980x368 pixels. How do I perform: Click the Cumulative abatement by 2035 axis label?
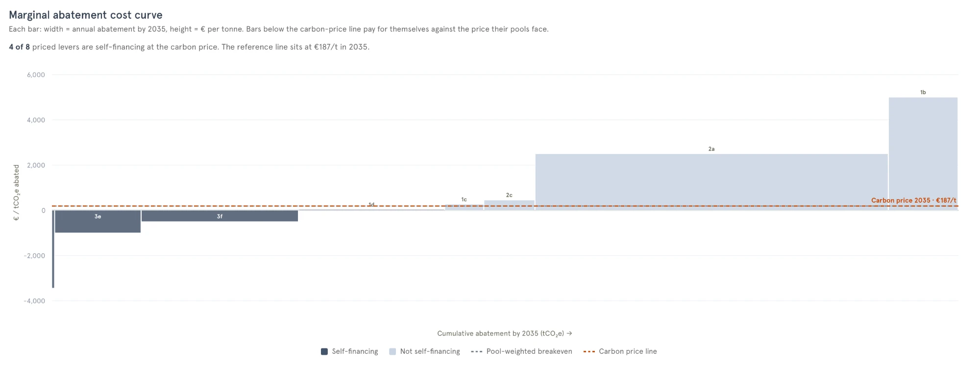tap(505, 334)
